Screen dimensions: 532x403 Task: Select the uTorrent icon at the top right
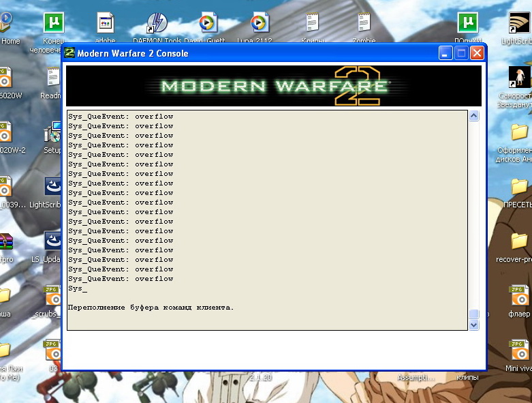click(467, 23)
